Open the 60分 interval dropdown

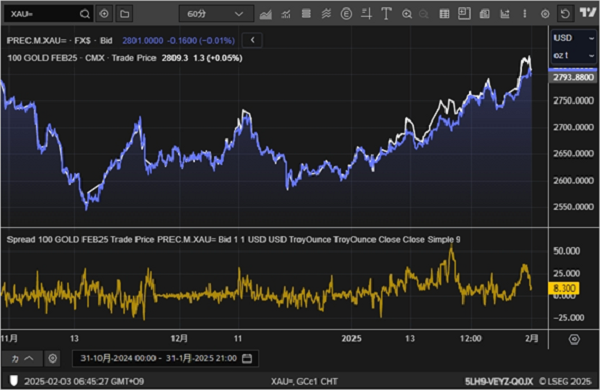216,14
